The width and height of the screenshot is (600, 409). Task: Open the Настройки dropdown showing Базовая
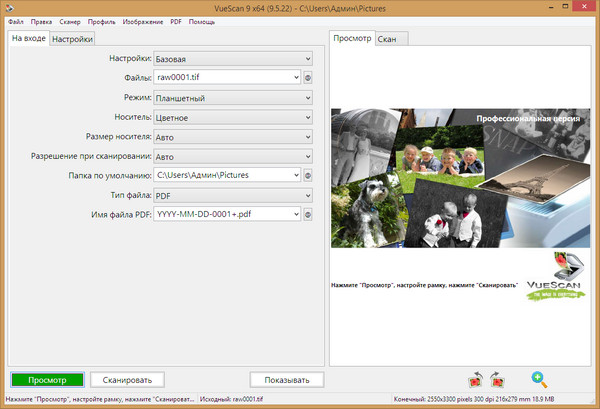(233, 59)
